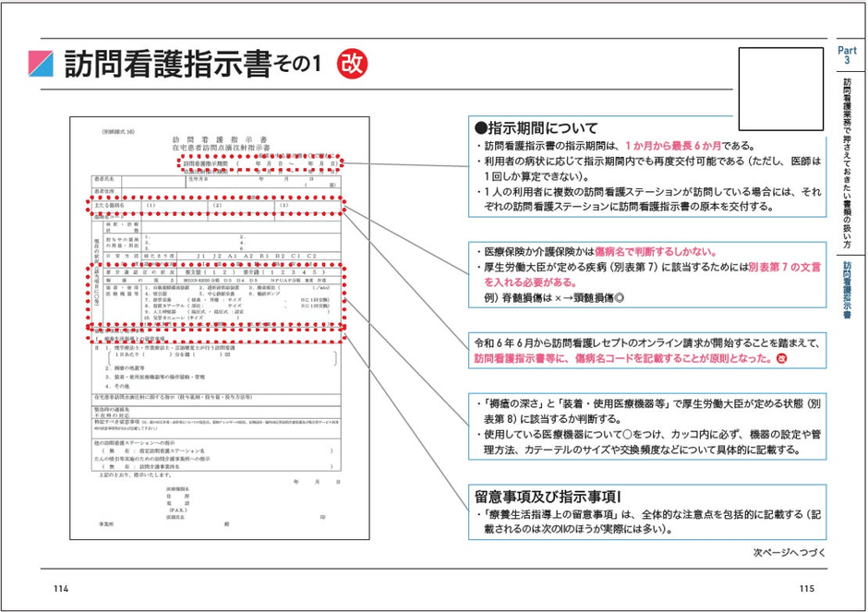
Task: Click page number 115
Action: [807, 588]
